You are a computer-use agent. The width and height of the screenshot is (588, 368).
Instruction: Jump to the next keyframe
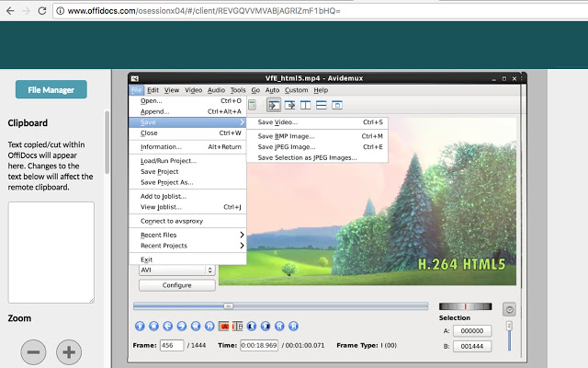point(209,326)
